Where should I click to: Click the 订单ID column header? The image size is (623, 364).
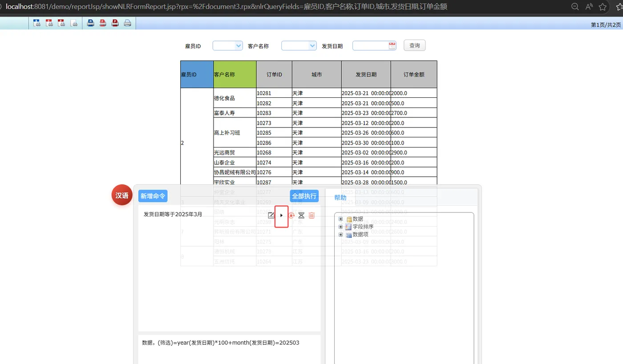tap(274, 74)
